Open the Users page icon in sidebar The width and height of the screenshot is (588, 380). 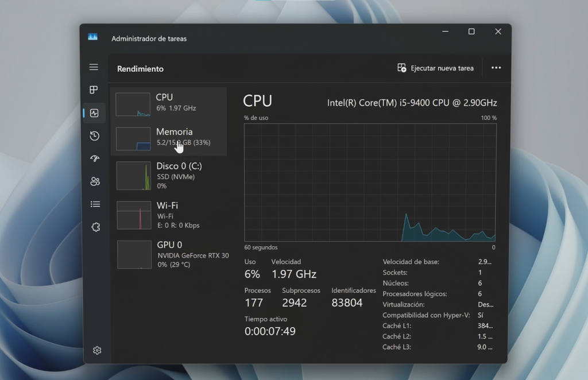95,181
